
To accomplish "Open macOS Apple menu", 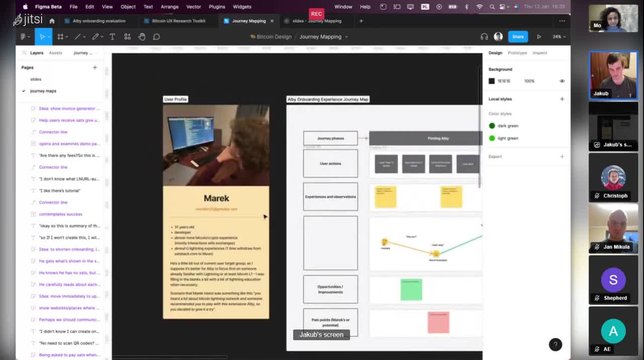I will pos(25,7).
